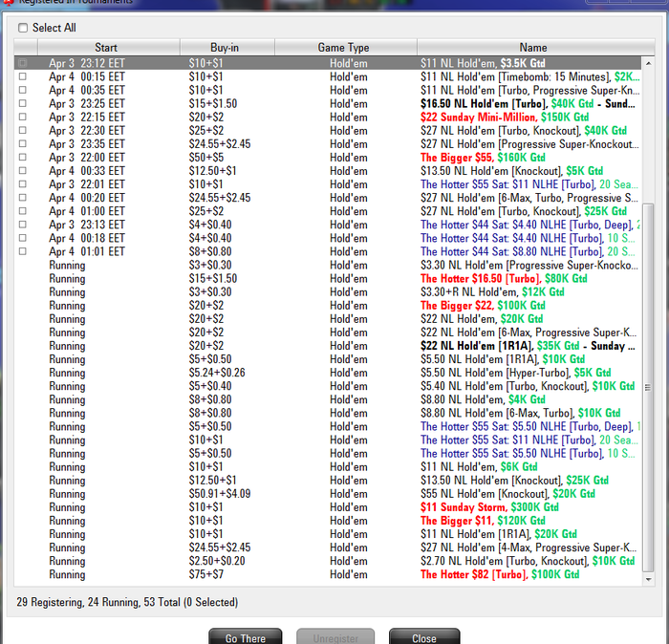Click the $50.91+$4.09 buy-in cell
Viewport: 669px width, 644px height.
click(x=220, y=494)
